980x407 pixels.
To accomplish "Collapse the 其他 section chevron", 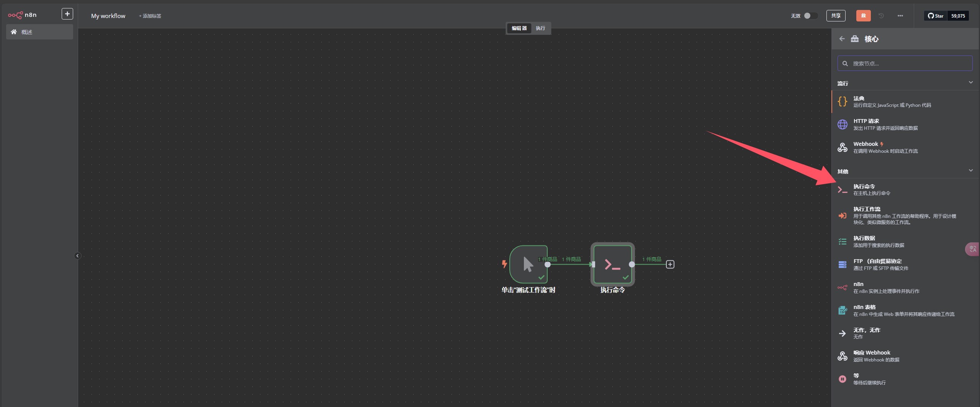I will (x=970, y=171).
